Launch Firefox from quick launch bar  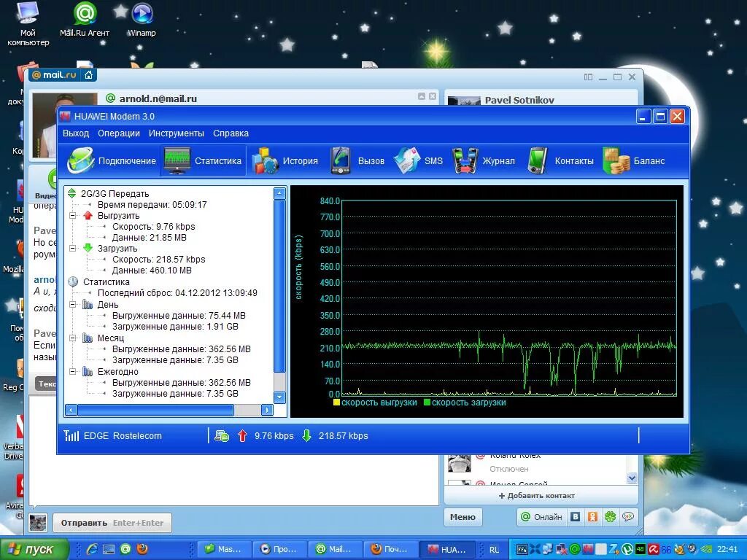(142, 550)
